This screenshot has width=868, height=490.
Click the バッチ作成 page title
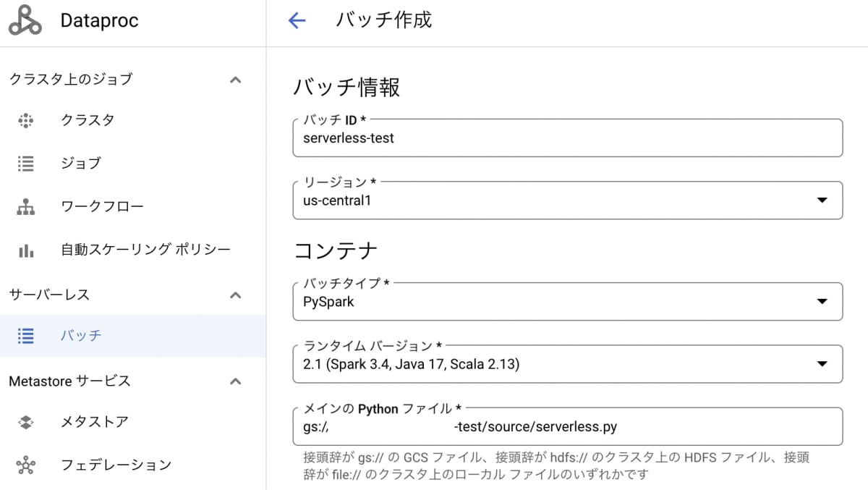tap(383, 20)
